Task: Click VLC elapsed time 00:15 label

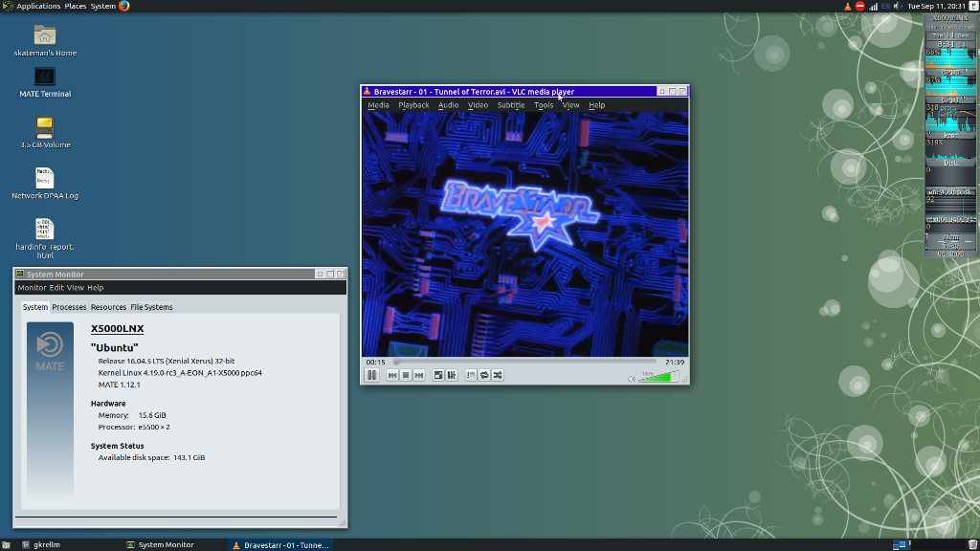Action: point(375,363)
